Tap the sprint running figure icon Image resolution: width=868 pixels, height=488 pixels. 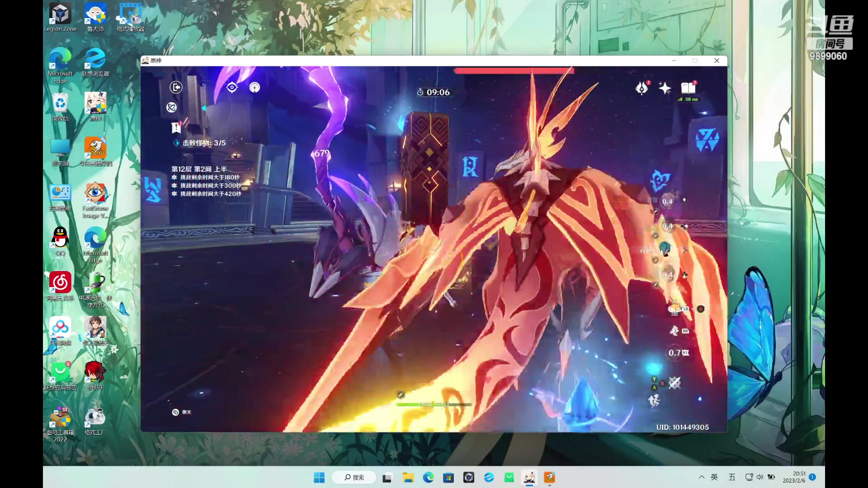[654, 400]
